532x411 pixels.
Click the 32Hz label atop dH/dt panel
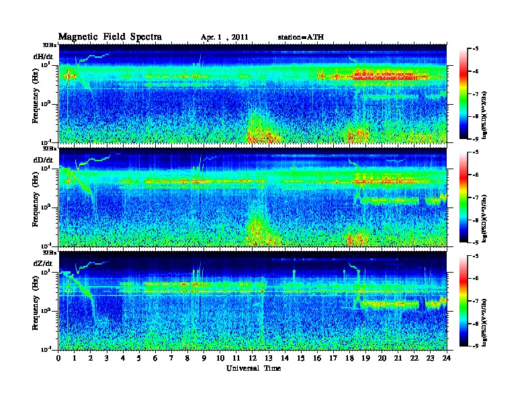[50, 45]
